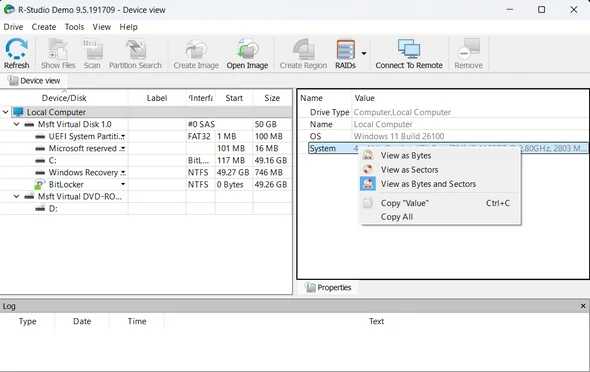Click the Show Files toolbar icon
Viewport: 590px width, 372px height.
58,49
